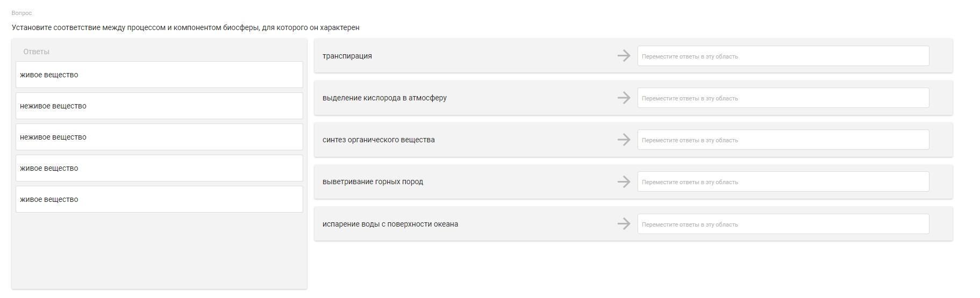The height and width of the screenshot is (298, 980).
Task: Click the синтез органического вещества label
Action: coord(378,140)
